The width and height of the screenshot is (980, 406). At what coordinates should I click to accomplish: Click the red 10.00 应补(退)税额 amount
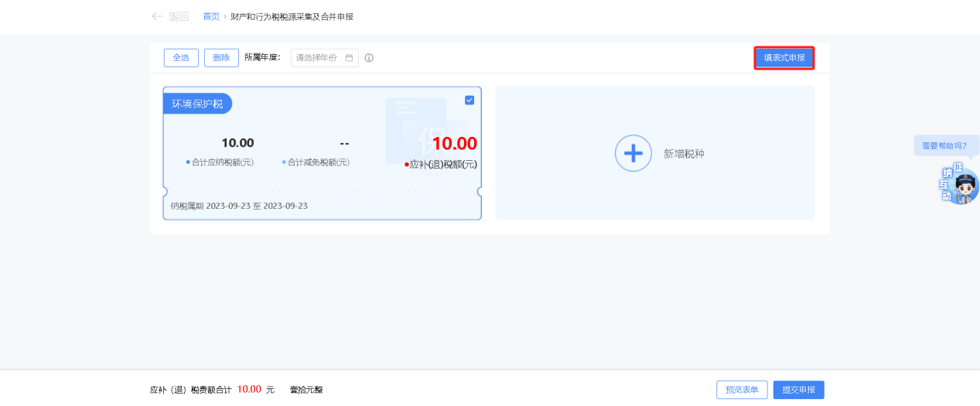tap(454, 143)
